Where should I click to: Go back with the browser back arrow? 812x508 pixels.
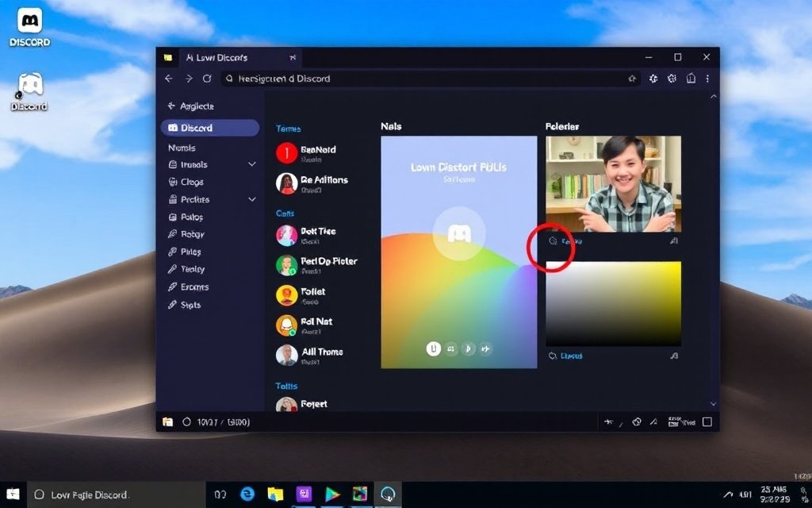[169, 79]
